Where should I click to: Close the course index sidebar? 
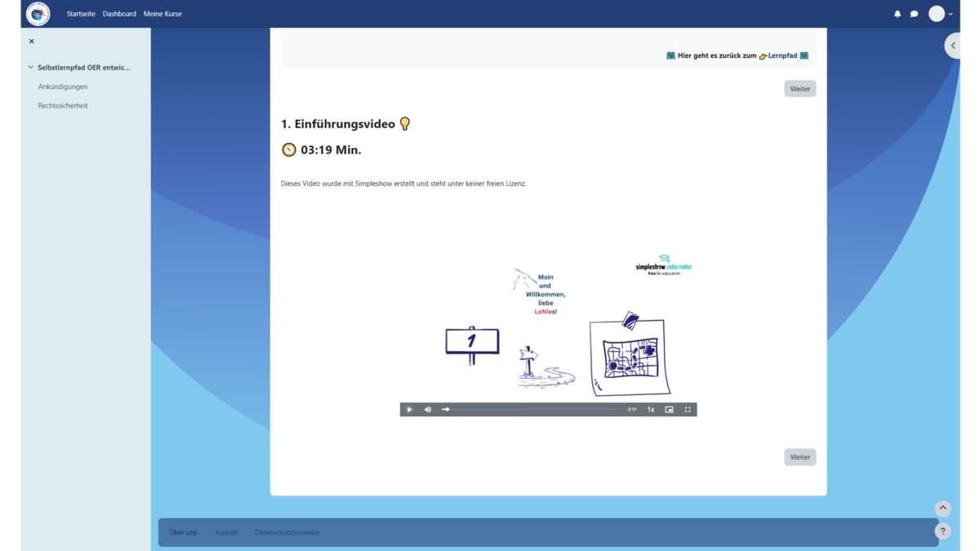(x=32, y=42)
